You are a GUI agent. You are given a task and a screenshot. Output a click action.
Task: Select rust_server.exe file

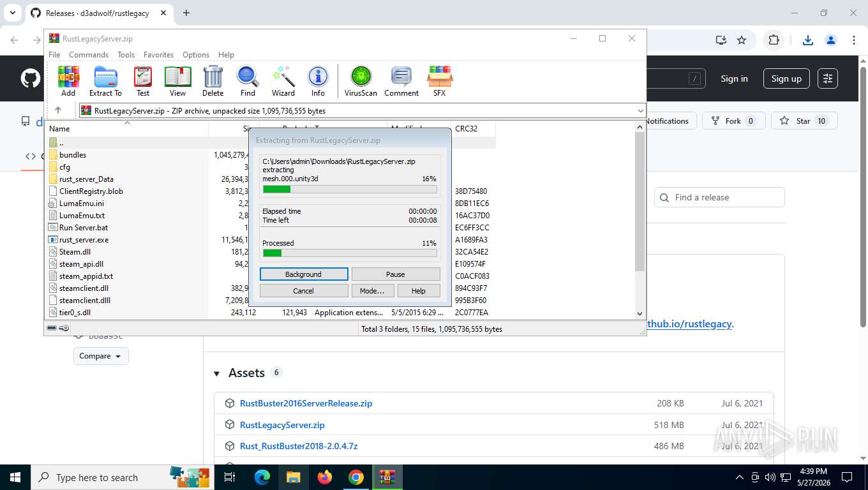tap(84, 240)
